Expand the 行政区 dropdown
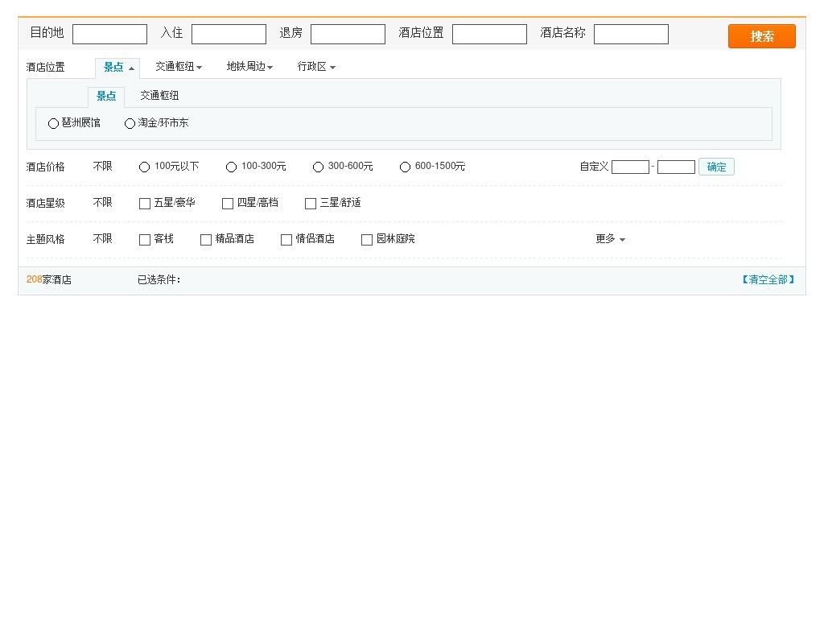The width and height of the screenshot is (824, 644). tap(316, 67)
